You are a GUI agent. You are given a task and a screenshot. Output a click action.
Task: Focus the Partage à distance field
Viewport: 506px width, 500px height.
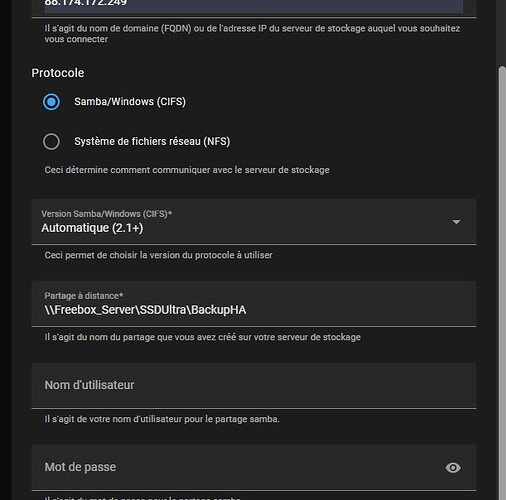coord(254,304)
